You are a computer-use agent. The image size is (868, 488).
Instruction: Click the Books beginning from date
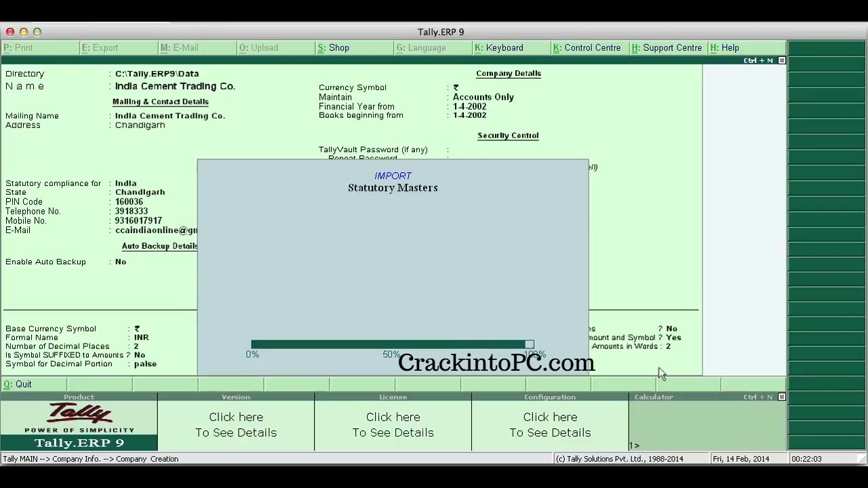pos(469,115)
